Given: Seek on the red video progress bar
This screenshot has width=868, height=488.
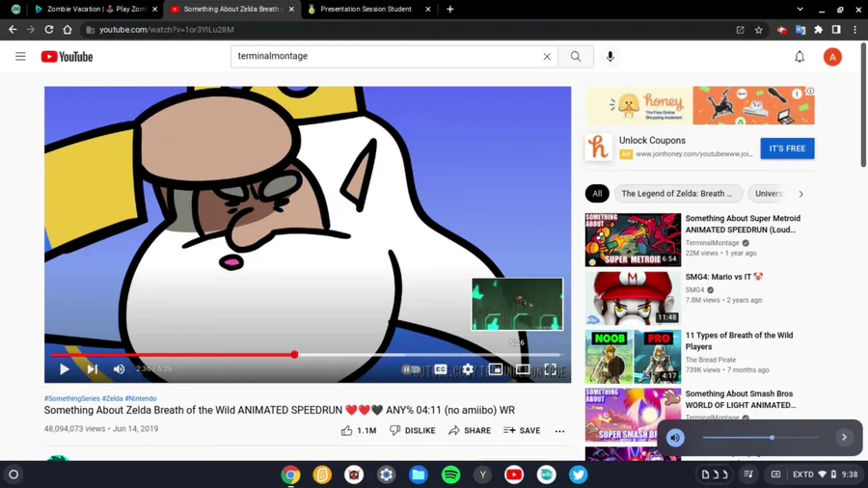Looking at the screenshot, I should pos(306,355).
